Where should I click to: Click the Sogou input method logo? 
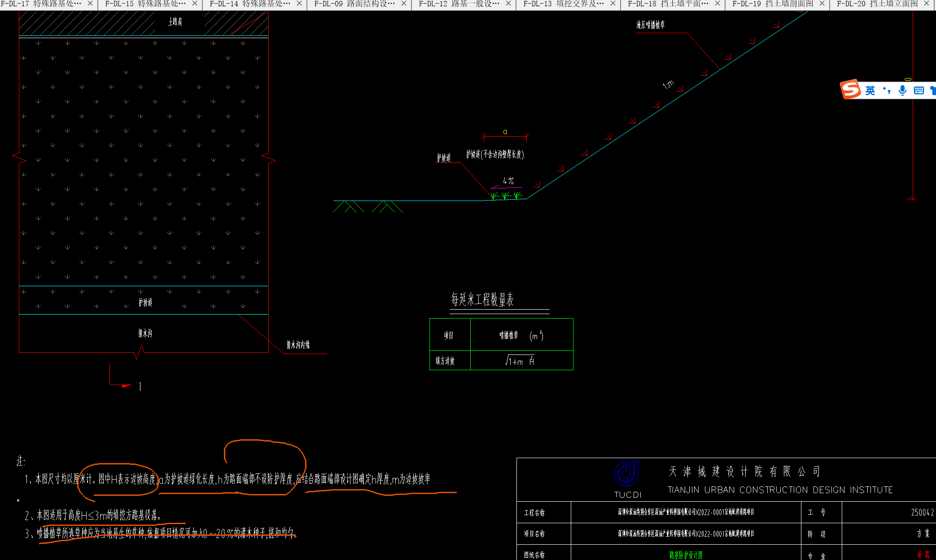coord(850,90)
